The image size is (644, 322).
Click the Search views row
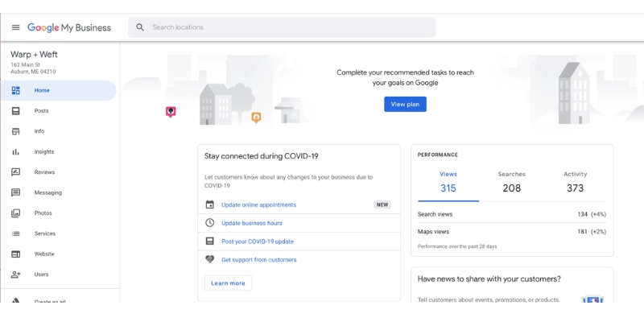[512, 214]
